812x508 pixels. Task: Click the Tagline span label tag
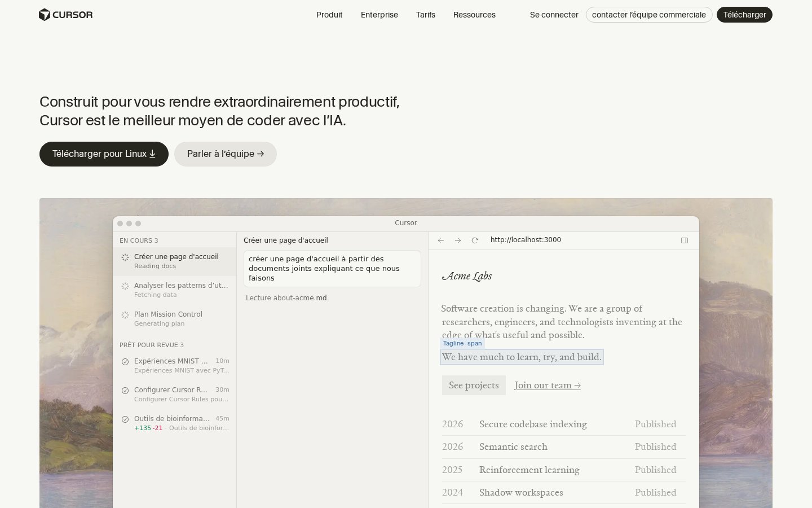[462, 343]
